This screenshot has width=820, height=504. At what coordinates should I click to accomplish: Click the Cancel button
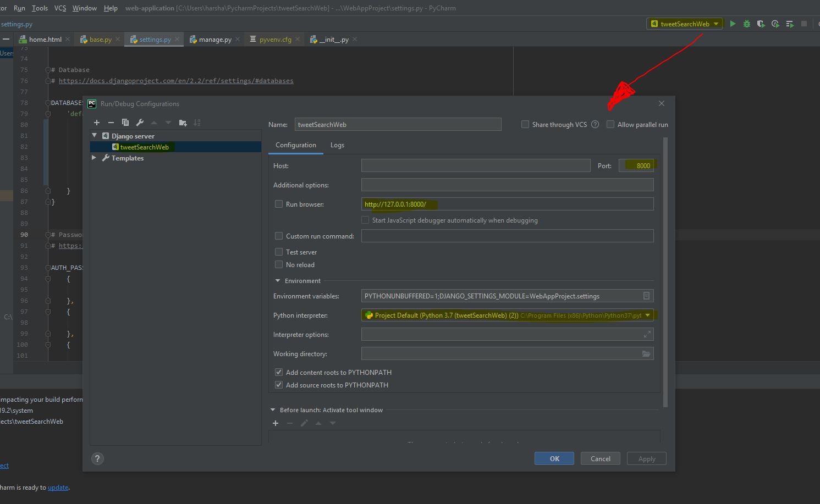click(x=601, y=458)
